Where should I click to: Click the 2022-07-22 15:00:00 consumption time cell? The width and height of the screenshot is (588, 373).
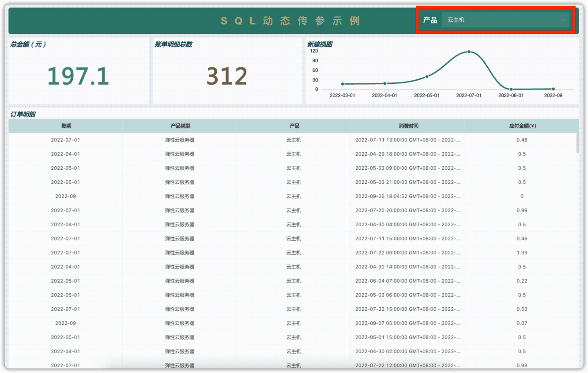408,309
